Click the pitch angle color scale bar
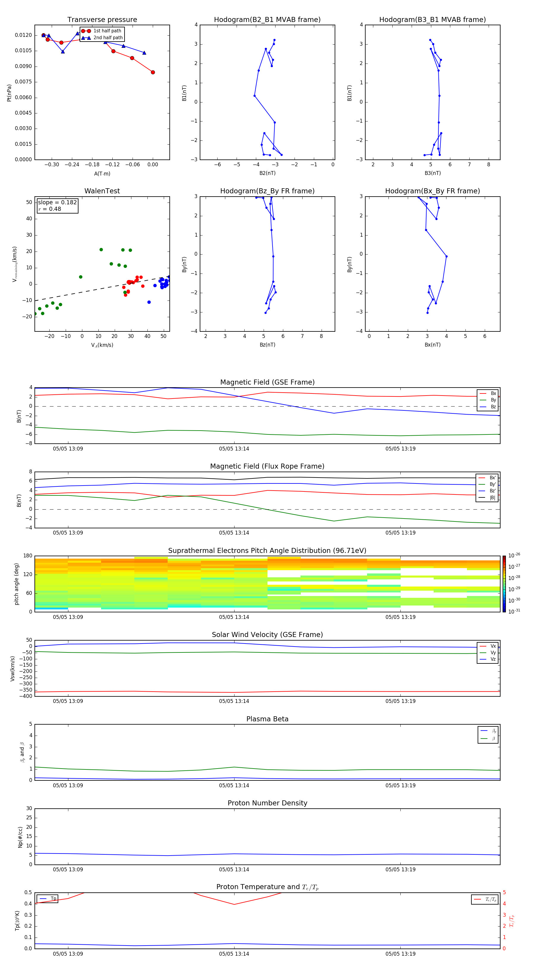 (x=504, y=584)
